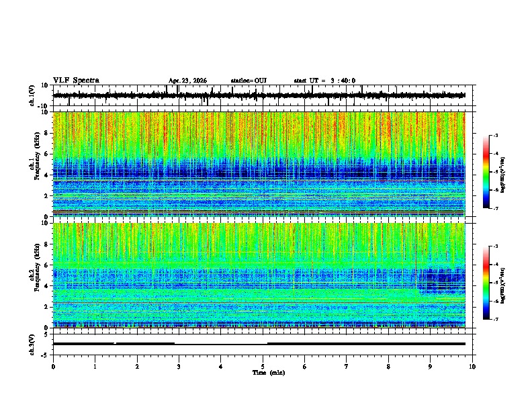Click the Apr. 23, 2026 date label
Screen dimensions: 532x411
pos(187,81)
